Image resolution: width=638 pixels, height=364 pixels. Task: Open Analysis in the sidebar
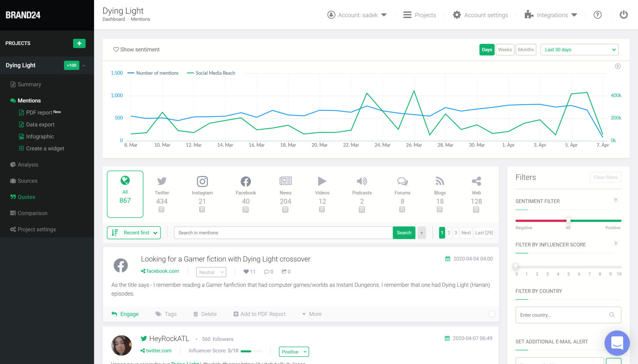click(28, 165)
